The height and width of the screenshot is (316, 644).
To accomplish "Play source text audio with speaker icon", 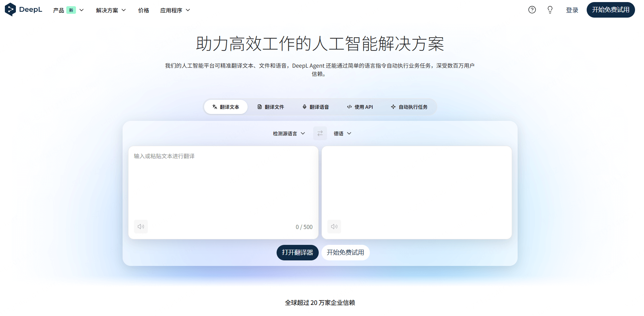I will pyautogui.click(x=141, y=227).
